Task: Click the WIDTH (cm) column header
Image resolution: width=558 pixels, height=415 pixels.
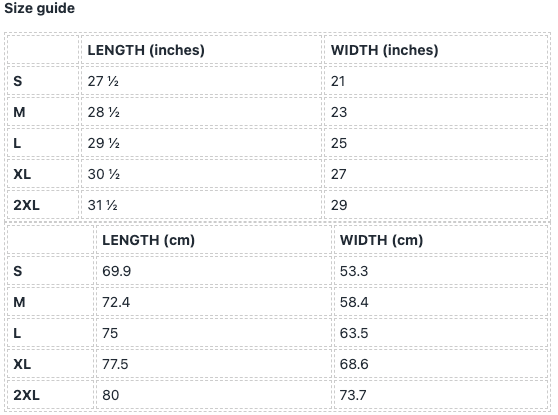Action: (x=381, y=240)
